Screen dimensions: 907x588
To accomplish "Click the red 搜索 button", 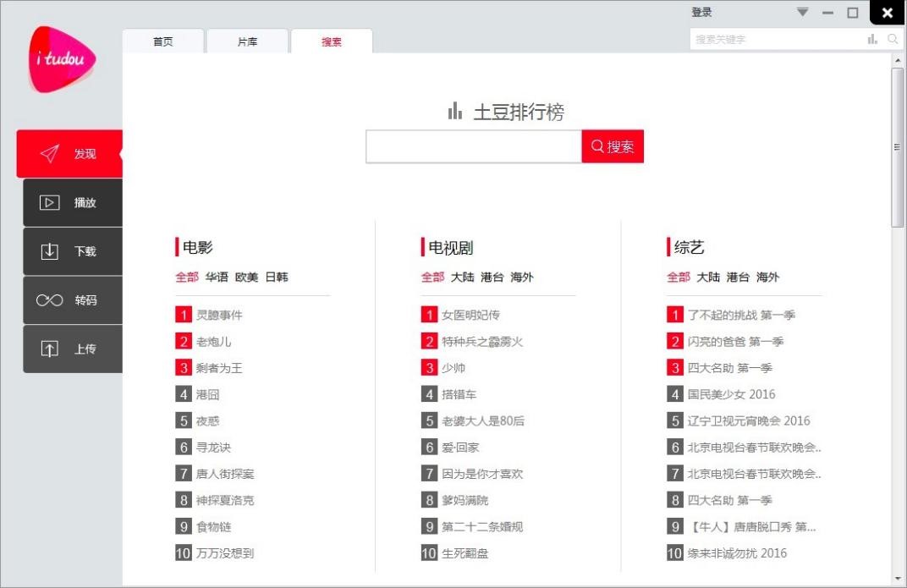I will click(x=613, y=146).
